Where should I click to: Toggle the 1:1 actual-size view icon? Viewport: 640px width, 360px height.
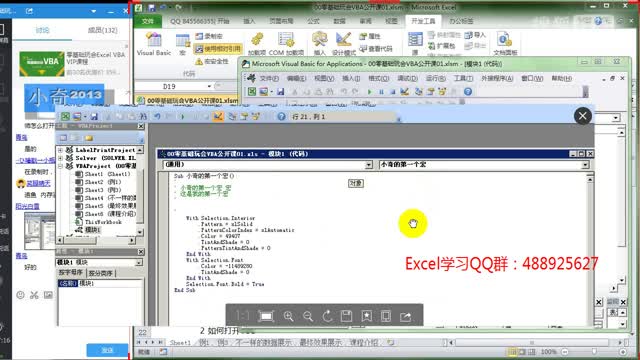pos(243,316)
